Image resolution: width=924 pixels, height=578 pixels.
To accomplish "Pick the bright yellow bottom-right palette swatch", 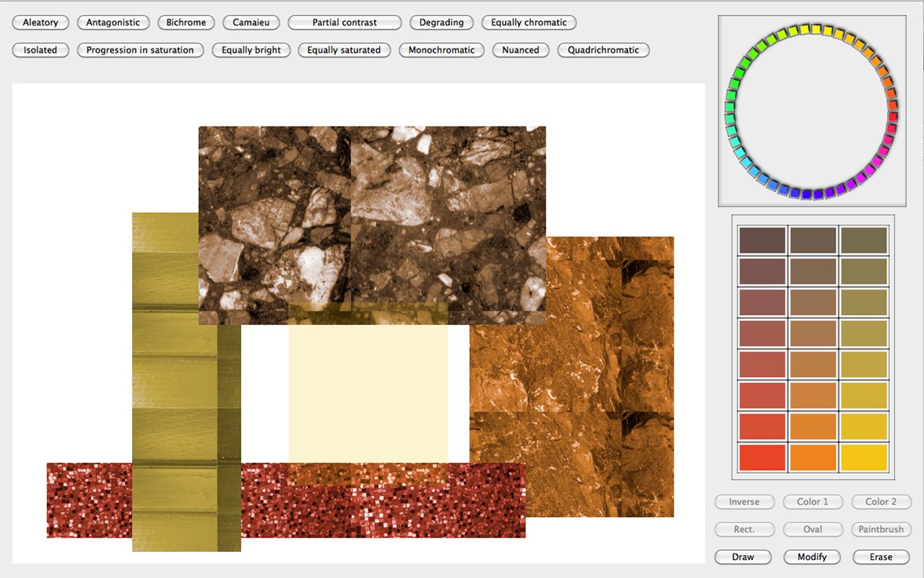I will click(x=863, y=457).
